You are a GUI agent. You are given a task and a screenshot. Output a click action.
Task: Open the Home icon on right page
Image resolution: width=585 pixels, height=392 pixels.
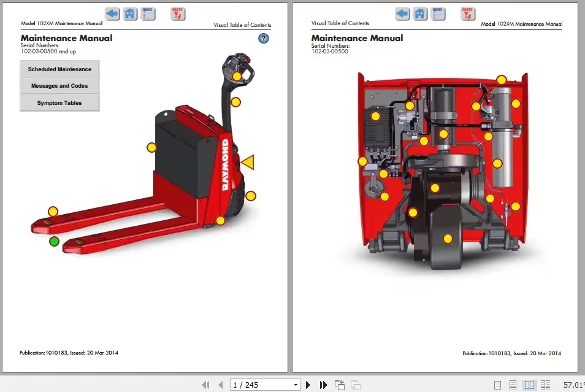click(x=420, y=13)
